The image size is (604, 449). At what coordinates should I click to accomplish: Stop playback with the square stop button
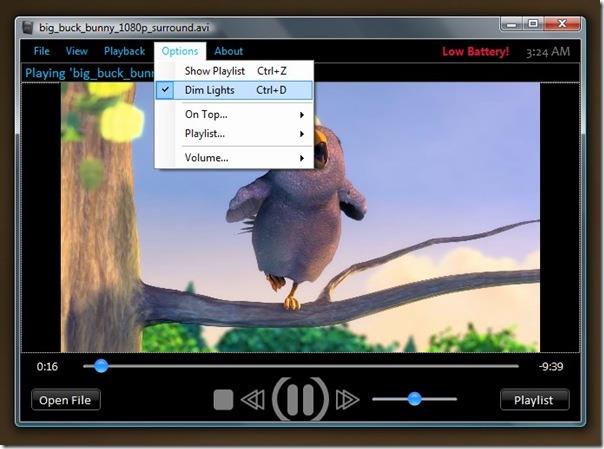(223, 399)
